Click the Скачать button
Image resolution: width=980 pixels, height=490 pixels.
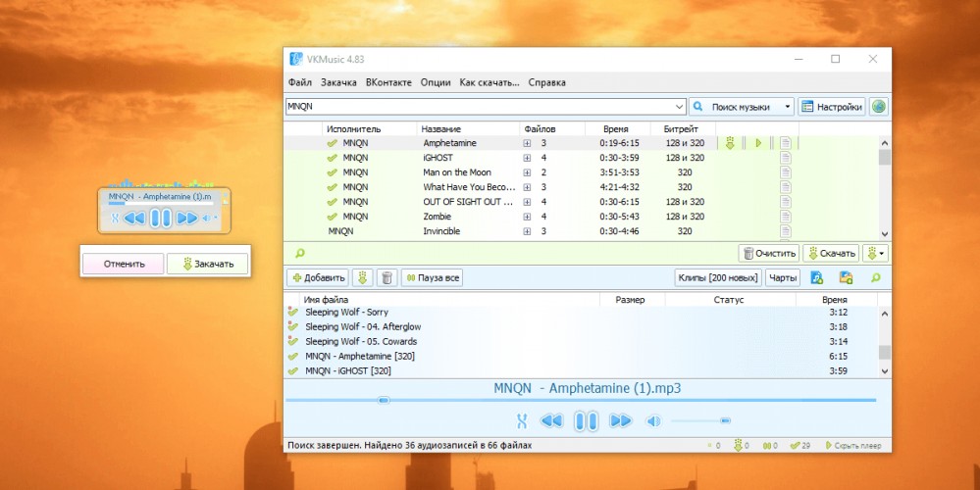tap(831, 254)
